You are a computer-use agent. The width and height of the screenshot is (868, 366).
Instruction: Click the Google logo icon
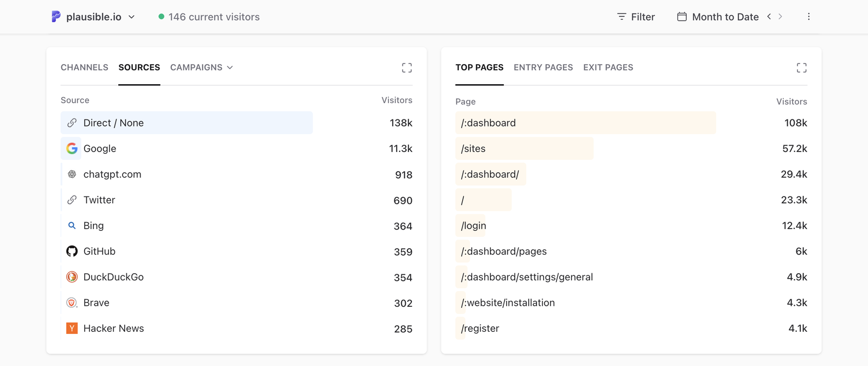coord(72,148)
